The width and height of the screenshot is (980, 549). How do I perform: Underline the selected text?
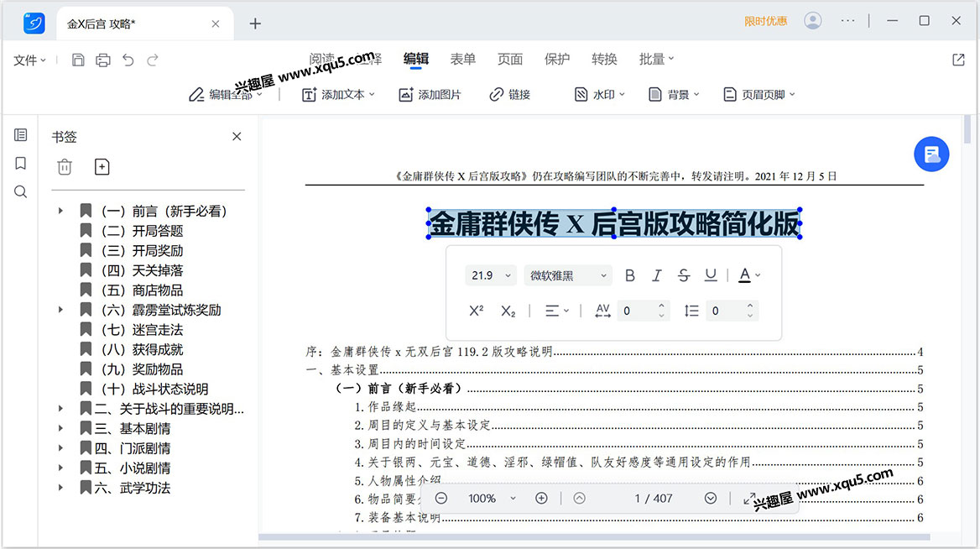pyautogui.click(x=711, y=275)
